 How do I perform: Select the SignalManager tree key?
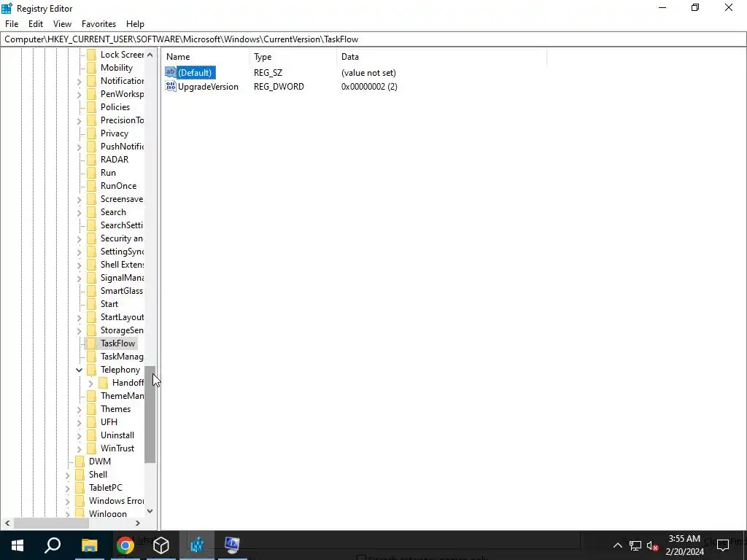(x=122, y=278)
